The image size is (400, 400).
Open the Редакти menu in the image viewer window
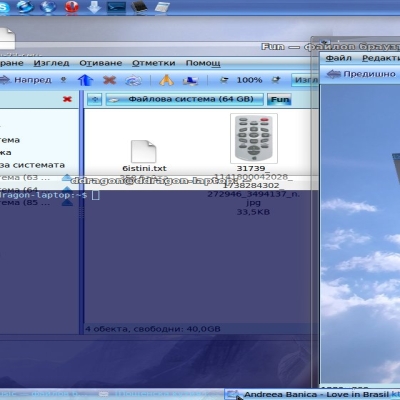pyautogui.click(x=381, y=58)
